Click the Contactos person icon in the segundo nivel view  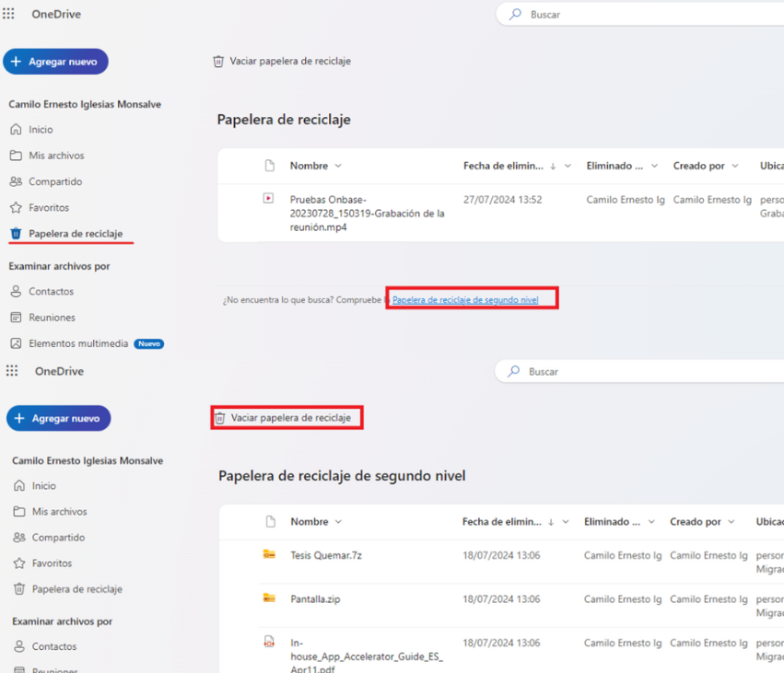click(x=19, y=646)
